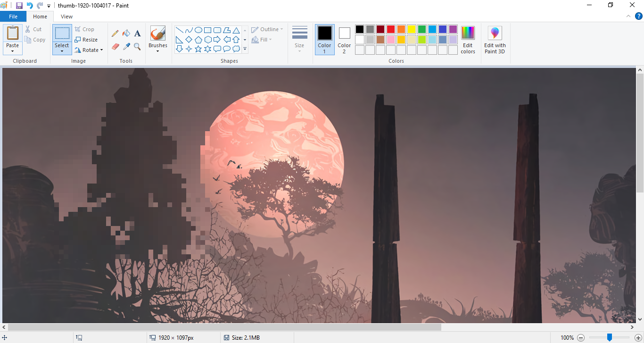Undo the last action
644x343 pixels.
pyautogui.click(x=30, y=6)
